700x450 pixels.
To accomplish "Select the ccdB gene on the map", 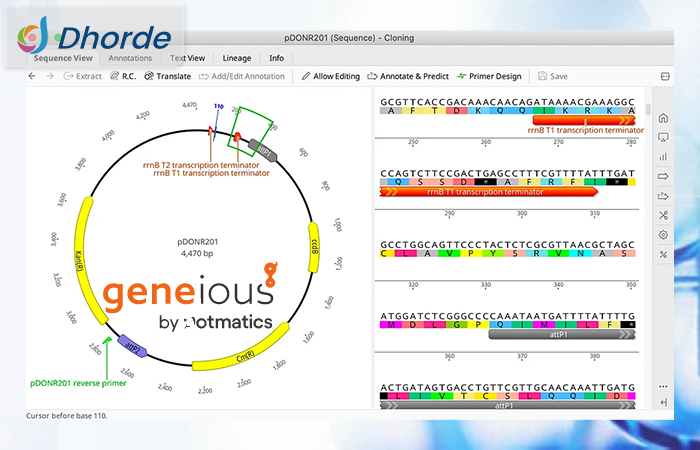I will click(314, 247).
